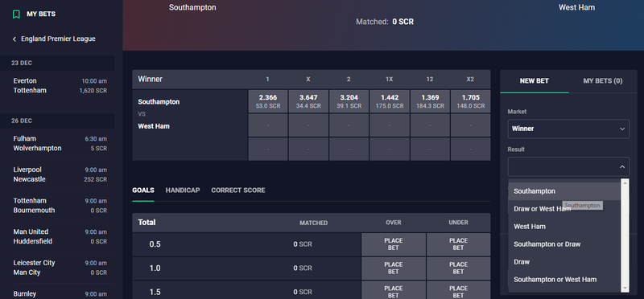The width and height of the screenshot is (644, 299).
Task: Click the scroll-down arrow of Result list
Action: click(x=625, y=289)
